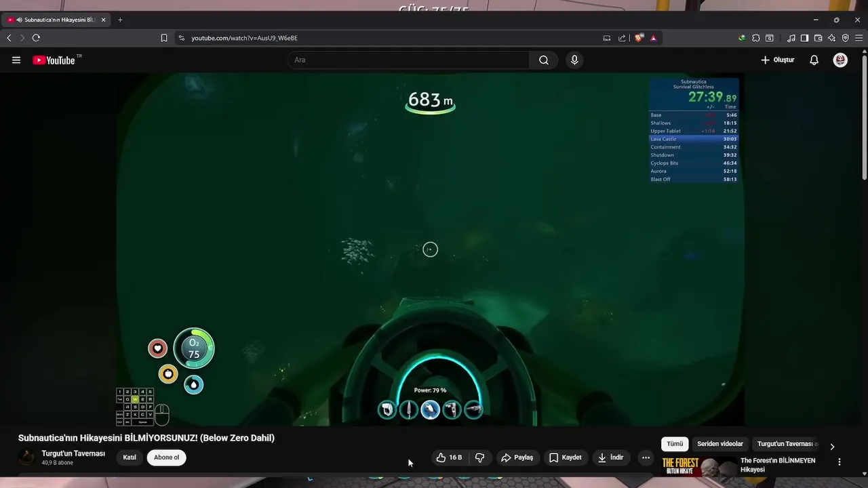This screenshot has width=868, height=488.
Task: Open Brave Wallet icon
Action: point(818,38)
